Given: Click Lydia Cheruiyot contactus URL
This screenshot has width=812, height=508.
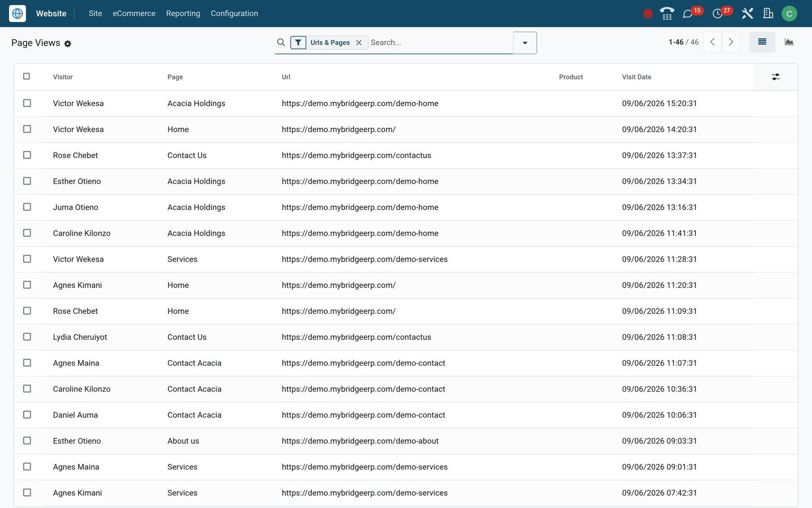Looking at the screenshot, I should 356,337.
